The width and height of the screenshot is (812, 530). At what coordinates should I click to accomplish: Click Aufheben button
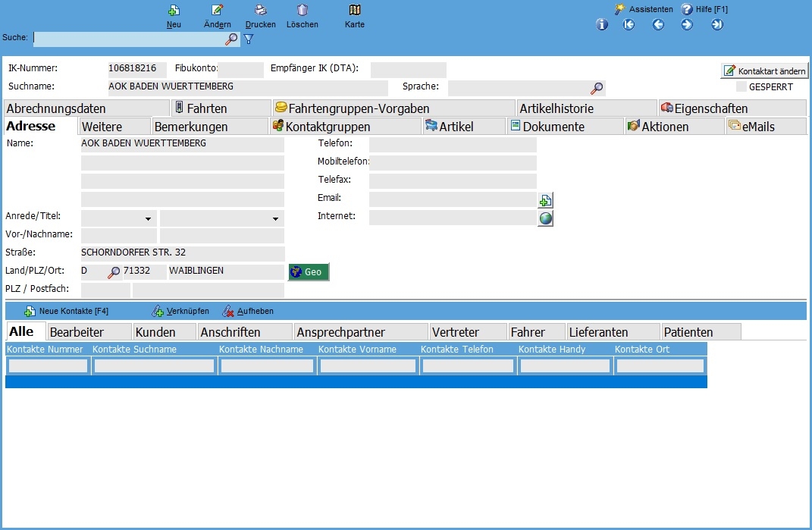(x=247, y=312)
